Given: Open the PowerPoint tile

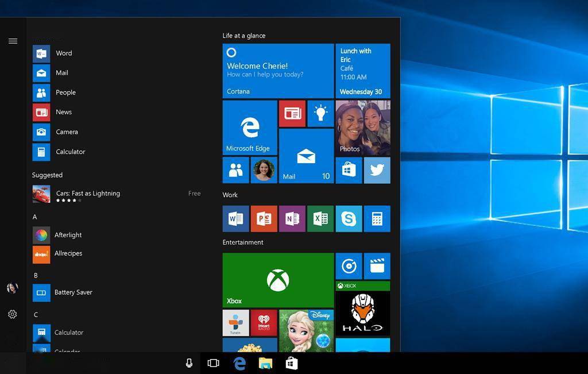Looking at the screenshot, I should tap(264, 218).
